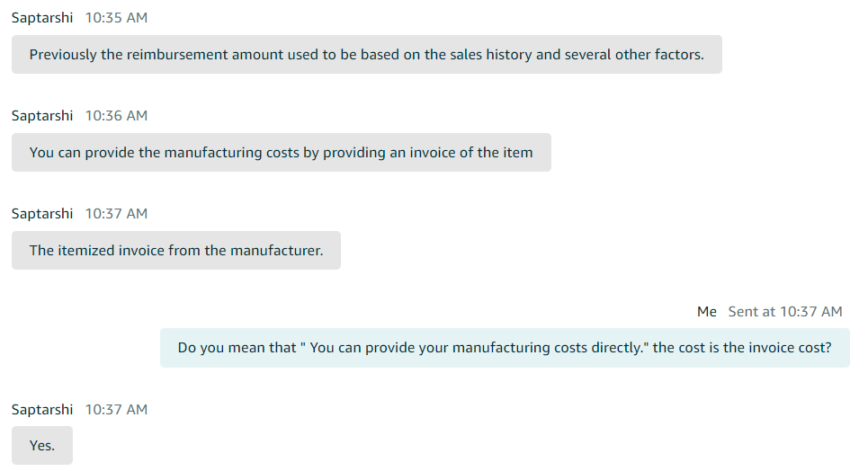
Task: Click the manufacturing costs invoice message
Action: click(282, 152)
